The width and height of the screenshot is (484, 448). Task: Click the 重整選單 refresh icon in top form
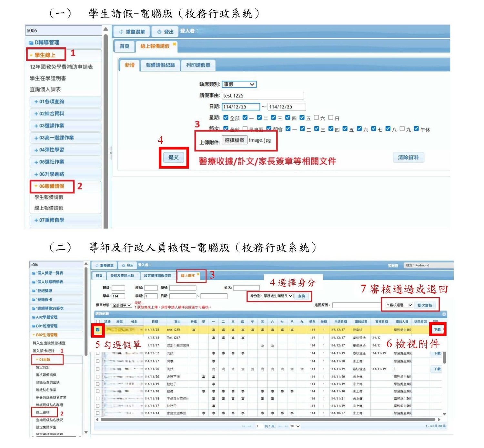coord(121,32)
